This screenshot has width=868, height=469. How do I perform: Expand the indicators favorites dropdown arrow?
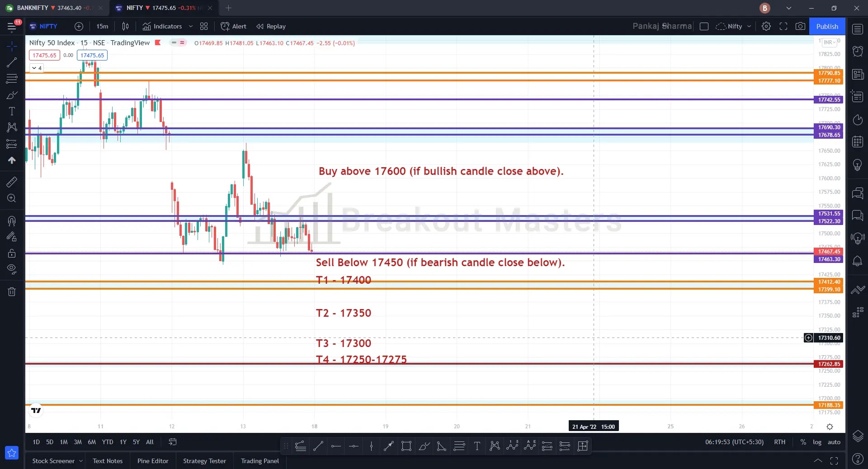(191, 27)
